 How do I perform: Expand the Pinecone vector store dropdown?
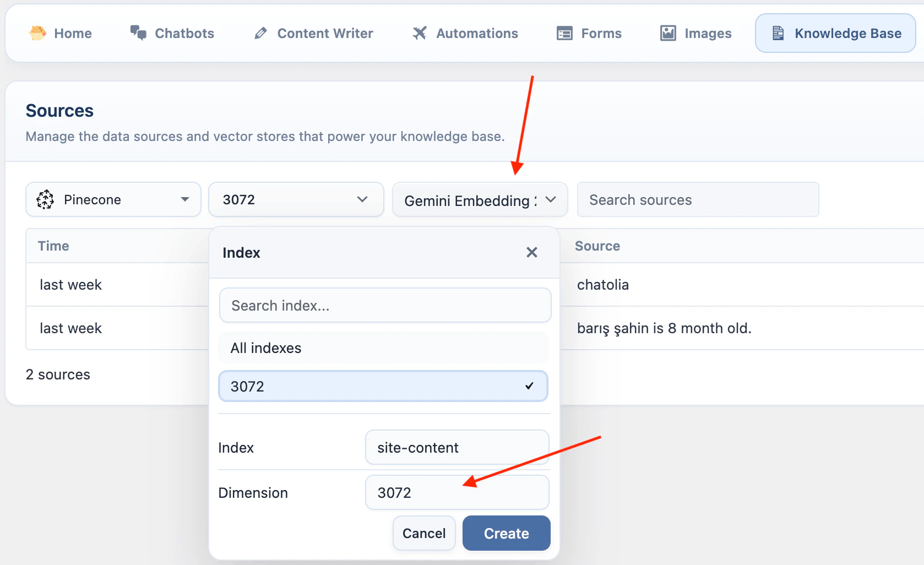113,199
